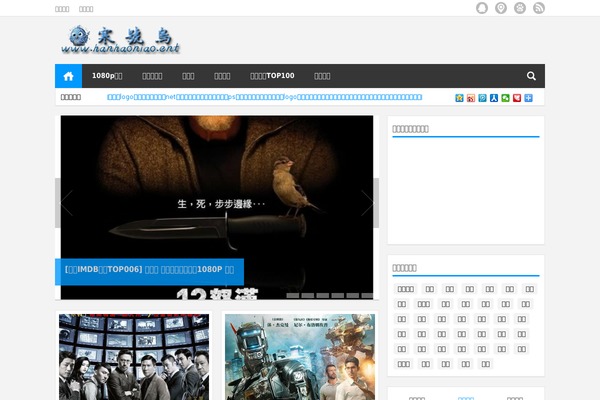The width and height of the screenshot is (600, 400).
Task: Open more share options plus icon
Action: pyautogui.click(x=528, y=98)
